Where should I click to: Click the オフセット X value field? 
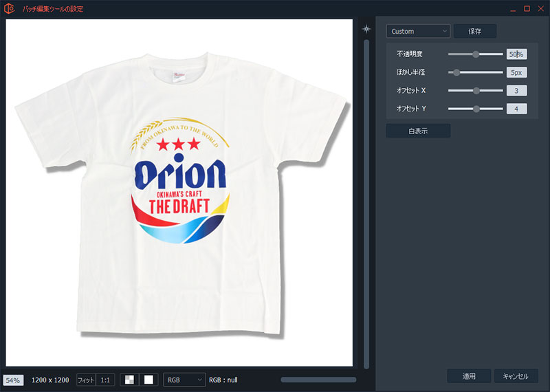pos(516,90)
